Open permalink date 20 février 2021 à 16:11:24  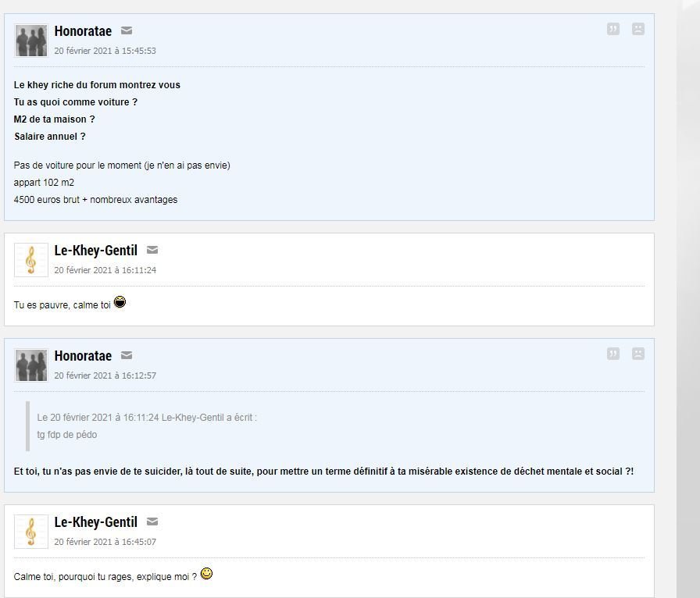105,270
